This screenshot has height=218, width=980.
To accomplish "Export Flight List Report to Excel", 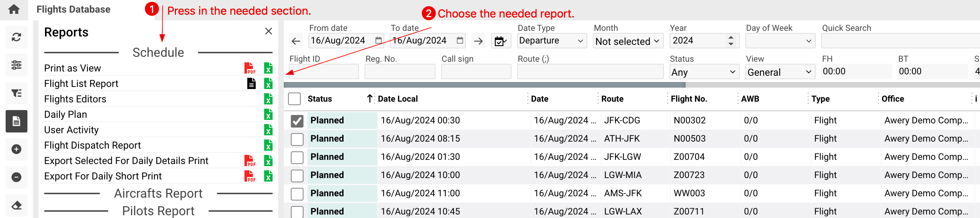I will point(268,83).
